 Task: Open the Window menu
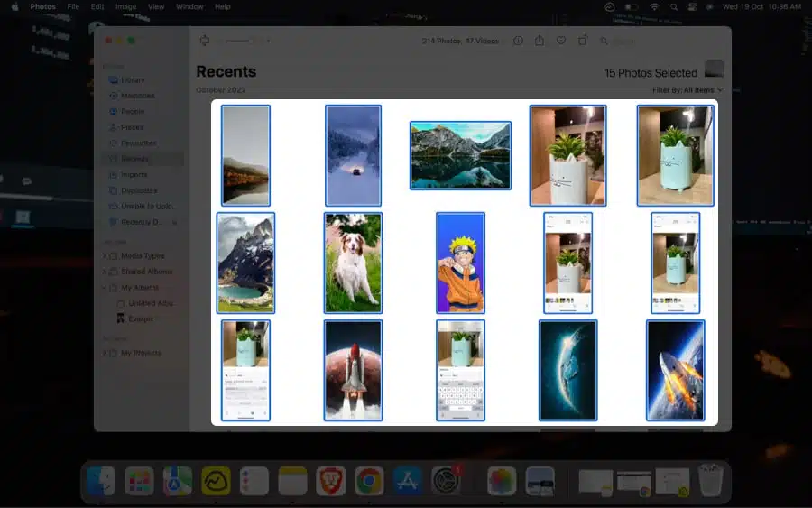189,6
